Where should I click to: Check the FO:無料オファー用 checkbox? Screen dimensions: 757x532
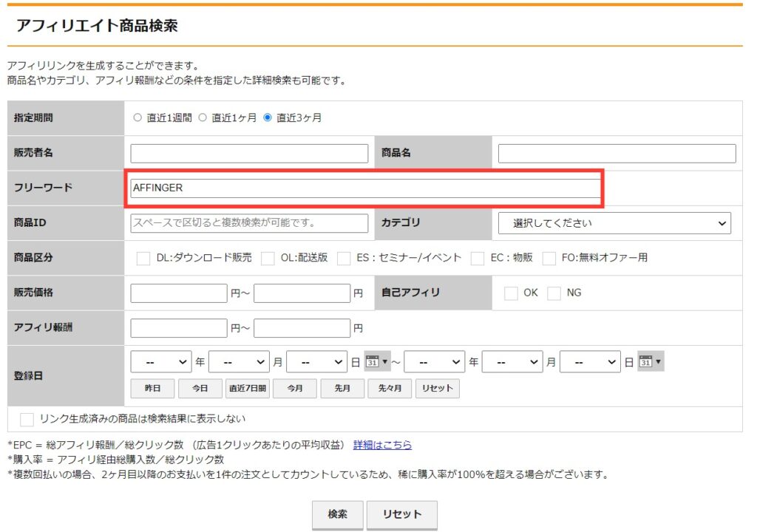tap(548, 259)
